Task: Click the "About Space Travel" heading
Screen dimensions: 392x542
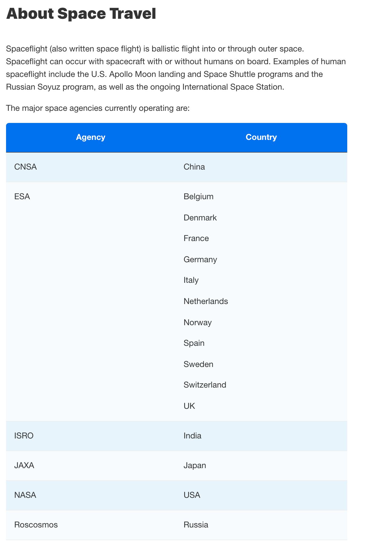Action: tap(81, 14)
